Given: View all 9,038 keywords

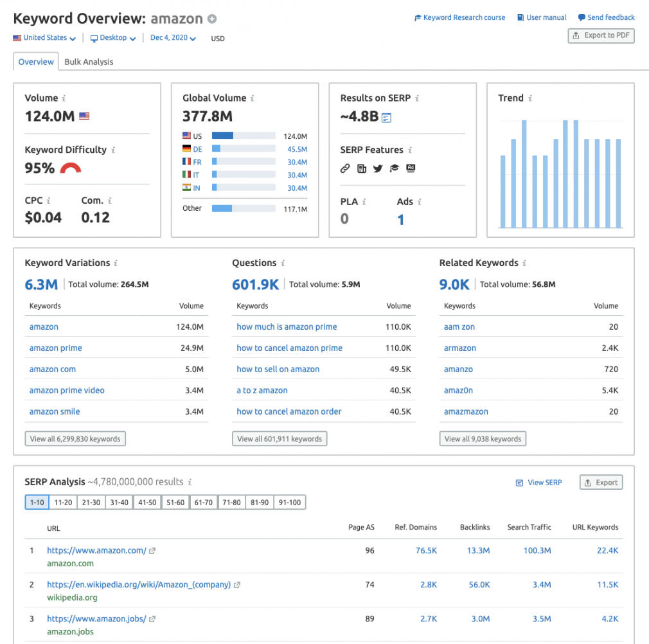Looking at the screenshot, I should point(483,439).
